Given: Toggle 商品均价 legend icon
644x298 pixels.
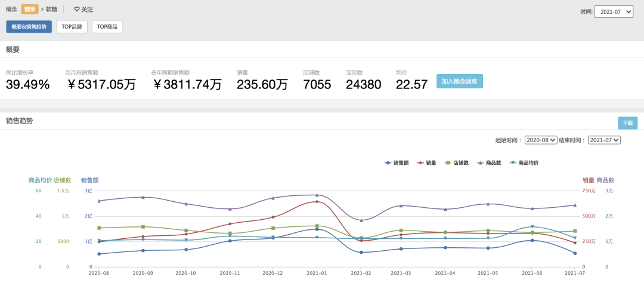Looking at the screenshot, I should pyautogui.click(x=513, y=163).
